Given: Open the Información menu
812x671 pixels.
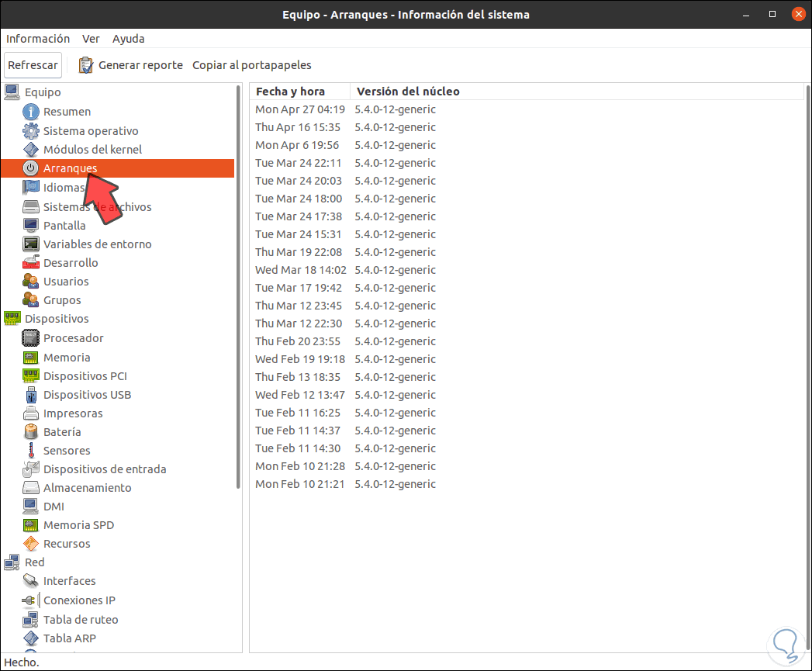Looking at the screenshot, I should pyautogui.click(x=38, y=39).
